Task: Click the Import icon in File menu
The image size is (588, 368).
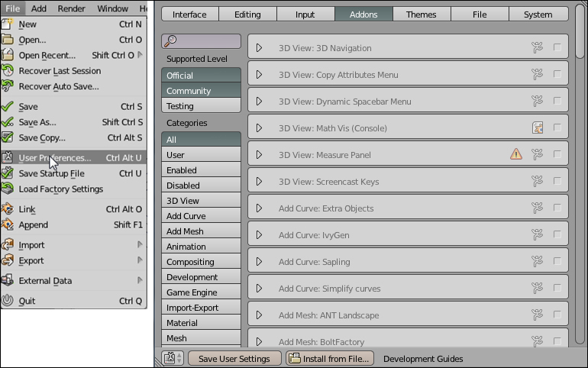Action: pyautogui.click(x=7, y=245)
